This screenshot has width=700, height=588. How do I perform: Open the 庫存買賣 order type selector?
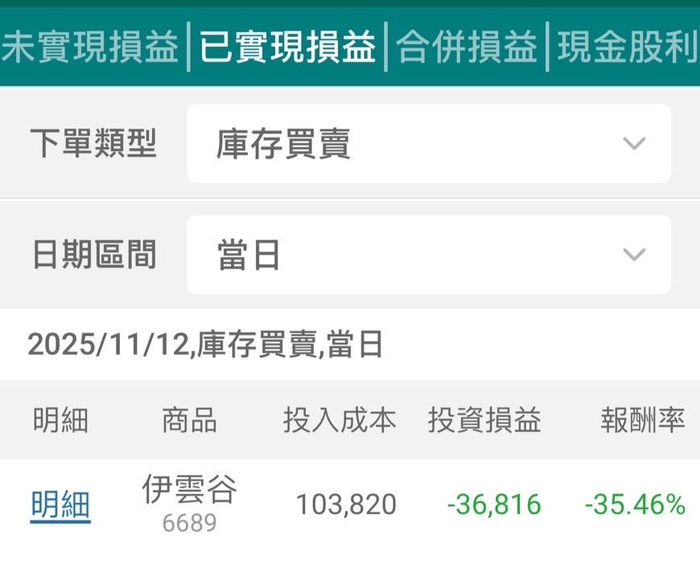(x=429, y=143)
